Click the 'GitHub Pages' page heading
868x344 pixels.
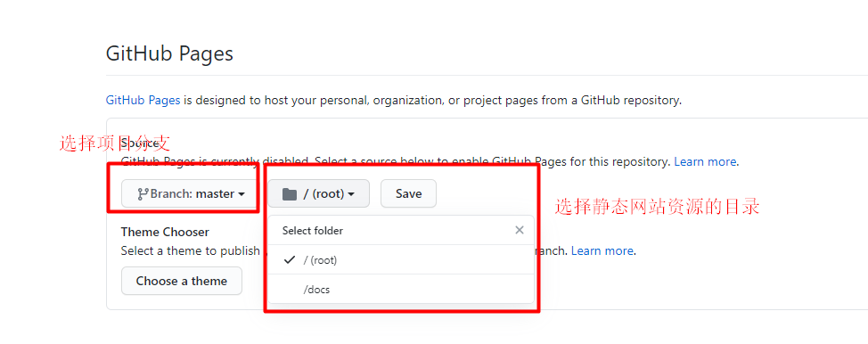(169, 53)
